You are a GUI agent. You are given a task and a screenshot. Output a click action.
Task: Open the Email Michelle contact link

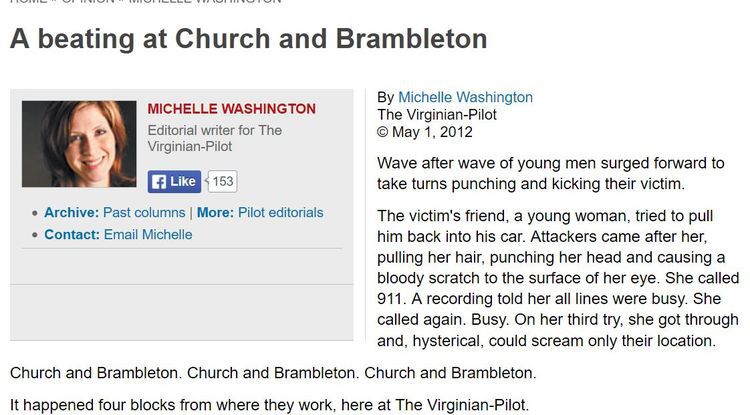[148, 235]
